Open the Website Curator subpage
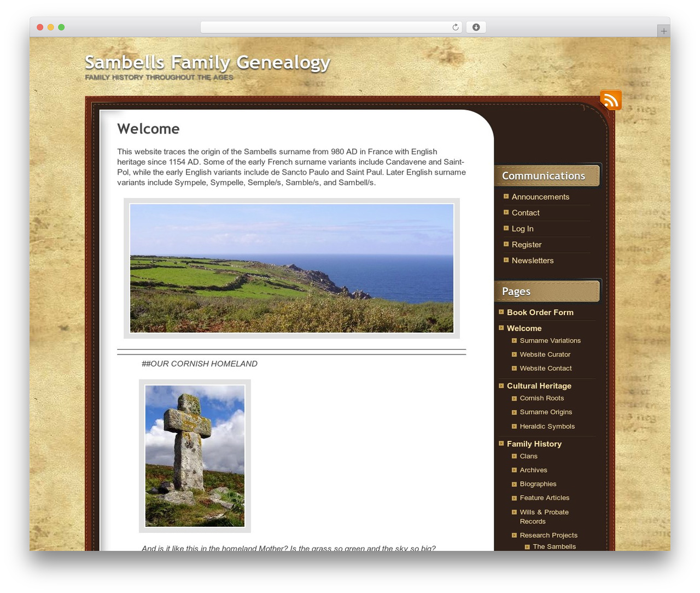Image resolution: width=700 pixels, height=593 pixels. point(545,354)
